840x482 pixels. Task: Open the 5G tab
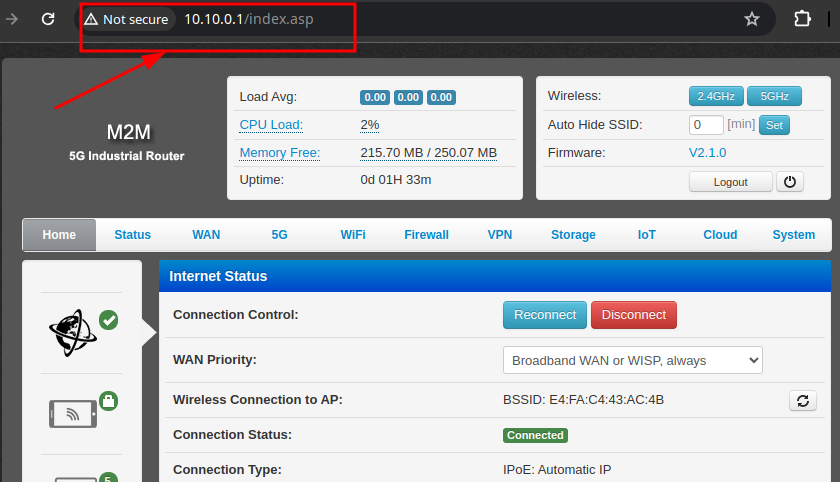280,235
